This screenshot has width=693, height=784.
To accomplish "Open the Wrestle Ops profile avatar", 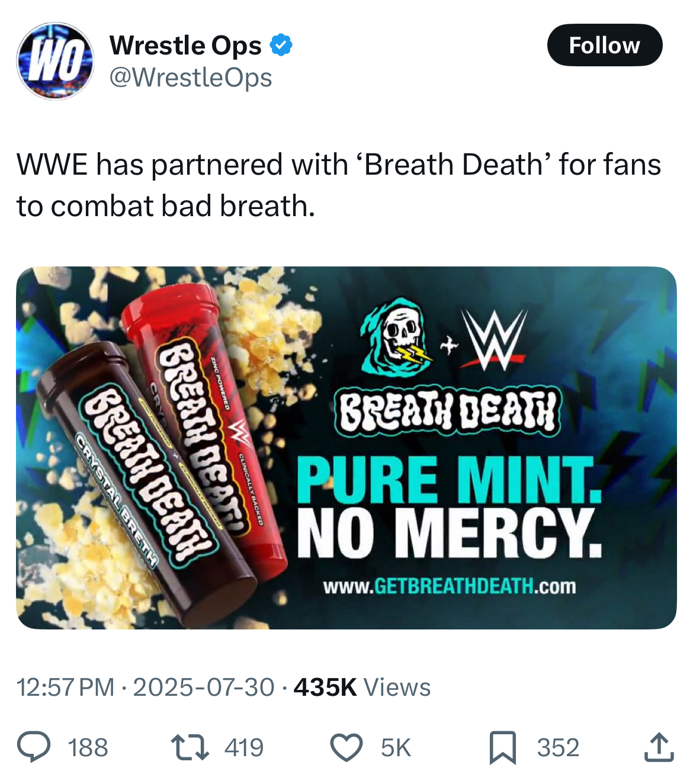I will pyautogui.click(x=55, y=61).
